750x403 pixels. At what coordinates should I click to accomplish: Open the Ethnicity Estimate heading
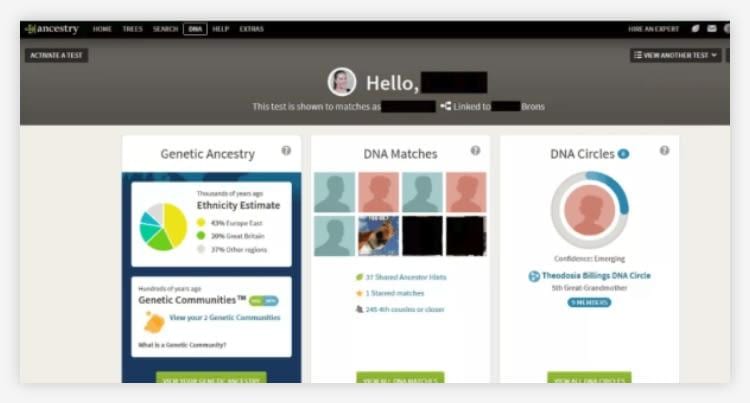coord(238,205)
